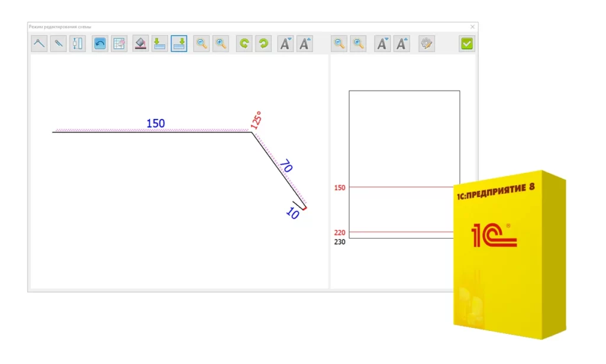This screenshot has height=364, width=606.
Task: Open settings gear with pencil
Action: [x=426, y=43]
